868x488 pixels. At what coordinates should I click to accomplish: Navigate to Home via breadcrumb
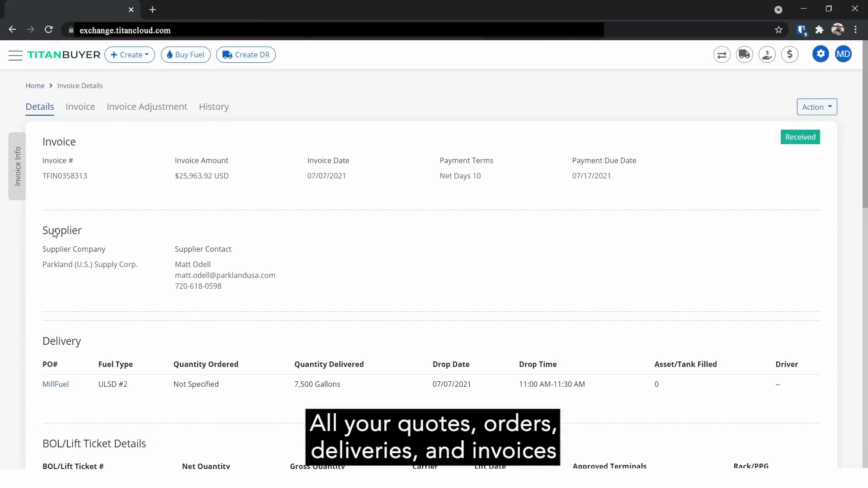tap(34, 85)
